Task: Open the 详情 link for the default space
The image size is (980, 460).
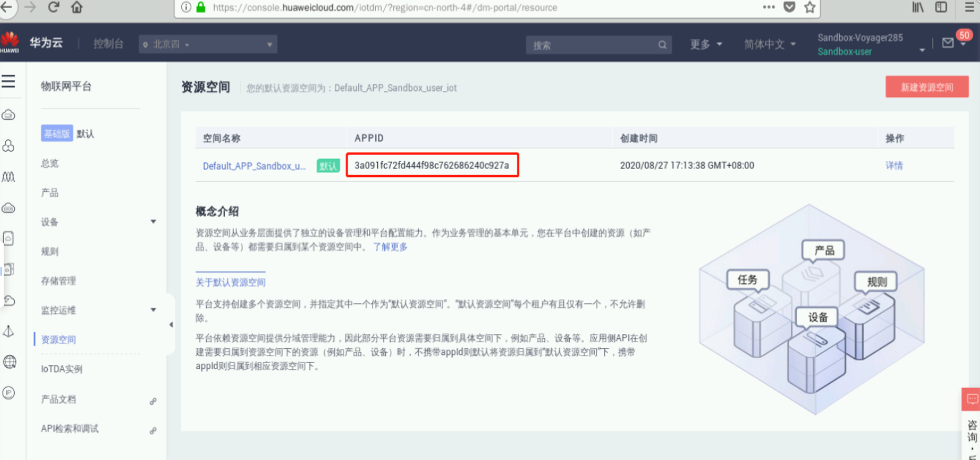Action: coord(894,166)
